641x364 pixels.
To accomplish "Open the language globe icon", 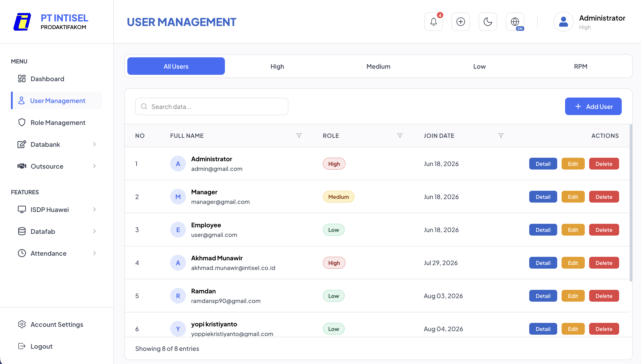I will point(515,22).
